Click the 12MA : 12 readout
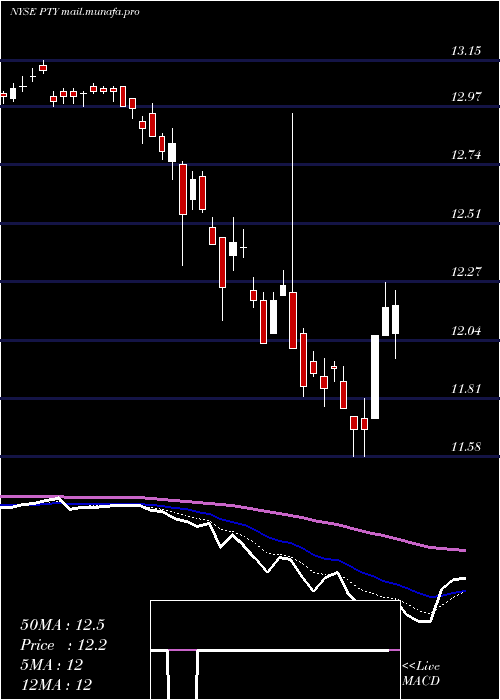500x700 pixels. (x=56, y=685)
